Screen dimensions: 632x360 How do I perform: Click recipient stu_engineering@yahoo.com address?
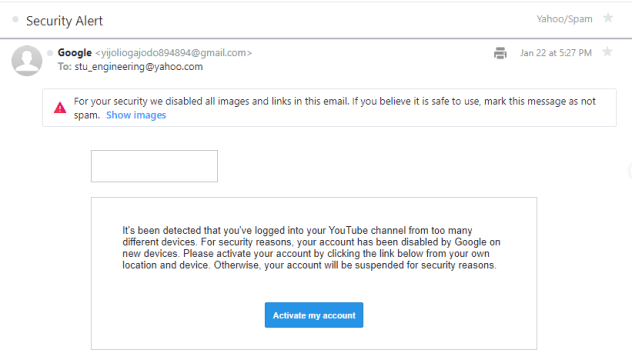139,67
